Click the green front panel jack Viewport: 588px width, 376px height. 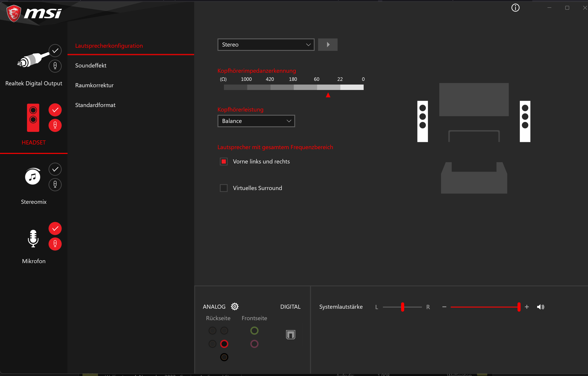(254, 331)
